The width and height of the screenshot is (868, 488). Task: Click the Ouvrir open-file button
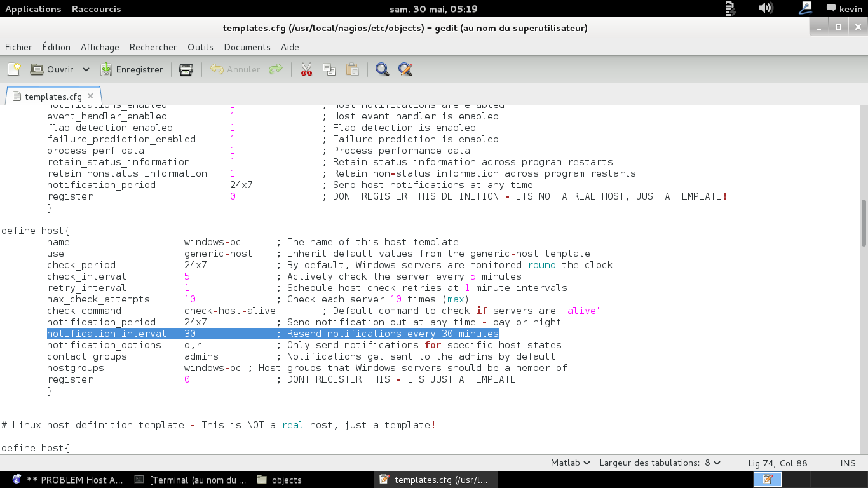[x=52, y=69]
